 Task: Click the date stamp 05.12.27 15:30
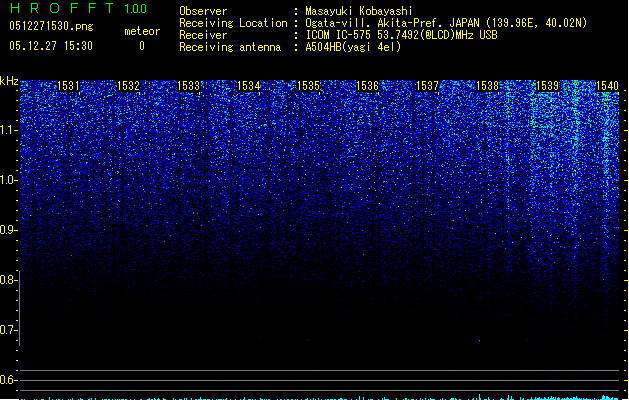pyautogui.click(x=51, y=46)
